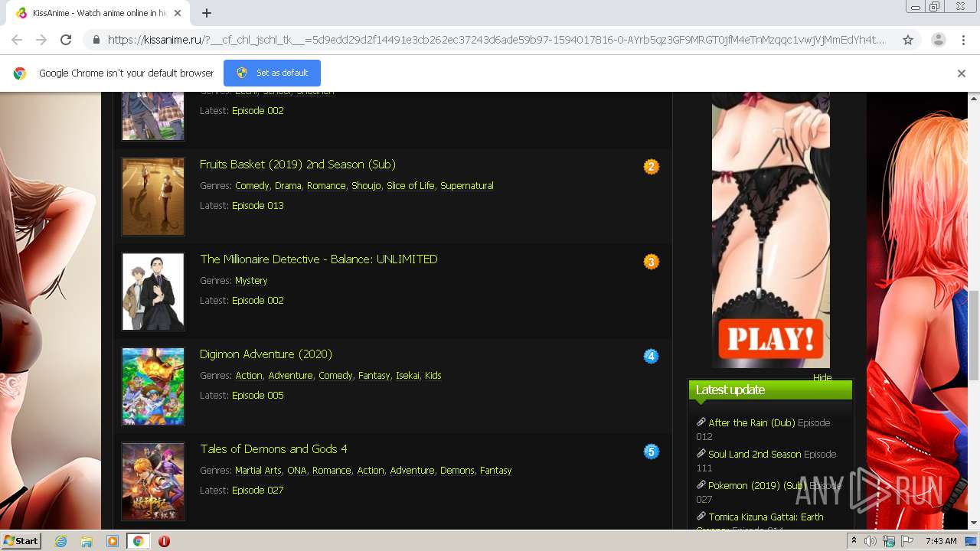
Task: Open Episode 013 of Fruits Basket
Action: pos(258,206)
